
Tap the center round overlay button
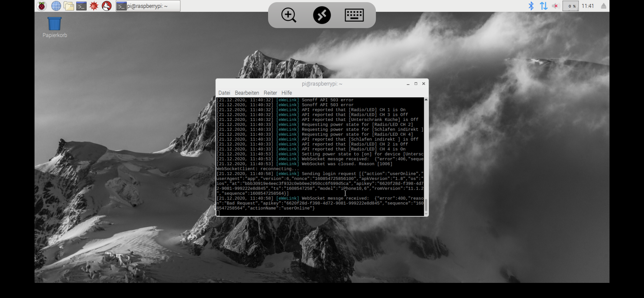point(322,15)
